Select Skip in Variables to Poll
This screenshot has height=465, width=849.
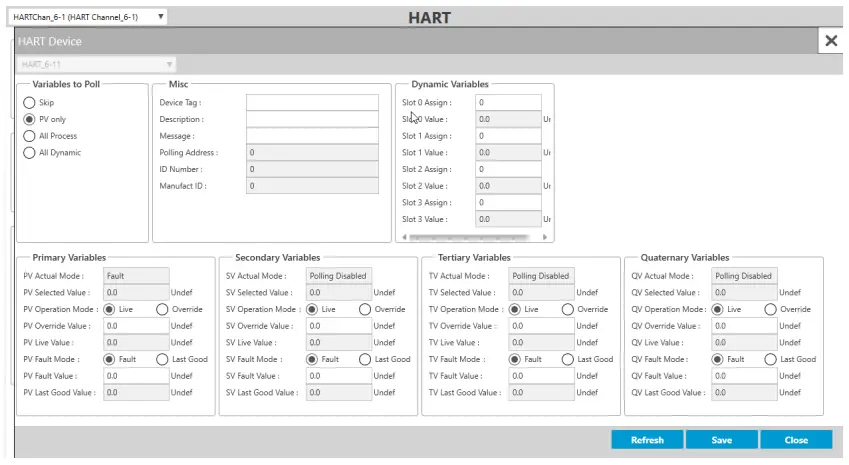tap(29, 102)
